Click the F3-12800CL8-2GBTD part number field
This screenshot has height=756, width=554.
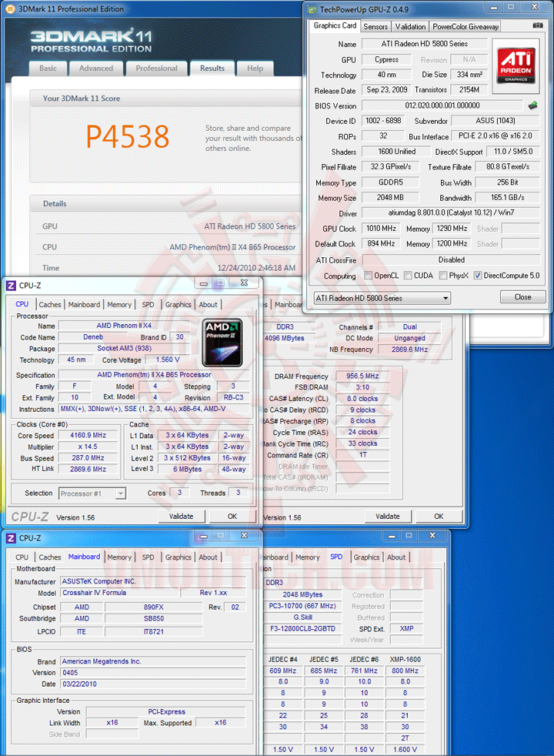302,629
